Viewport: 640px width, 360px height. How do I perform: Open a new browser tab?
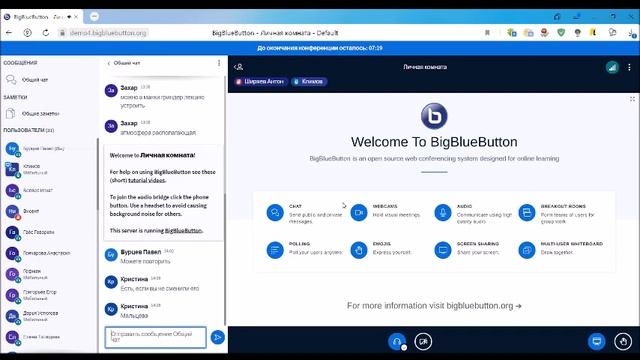point(94,17)
